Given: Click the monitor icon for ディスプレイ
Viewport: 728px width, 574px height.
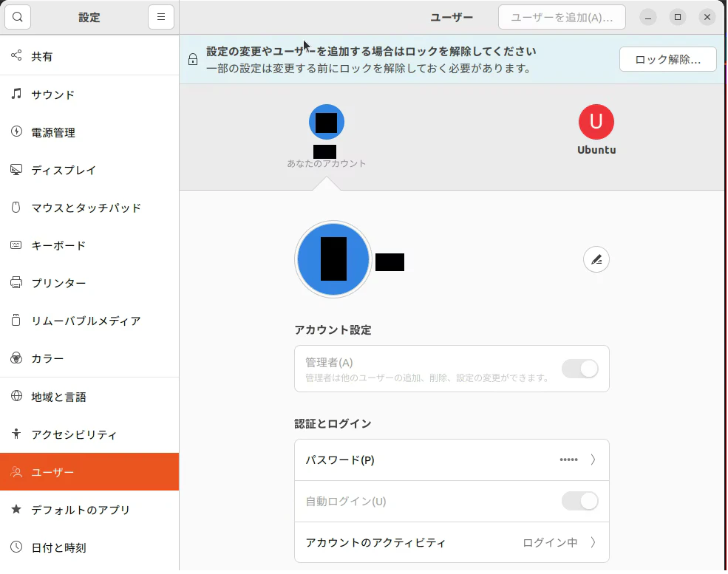Looking at the screenshot, I should tap(16, 169).
